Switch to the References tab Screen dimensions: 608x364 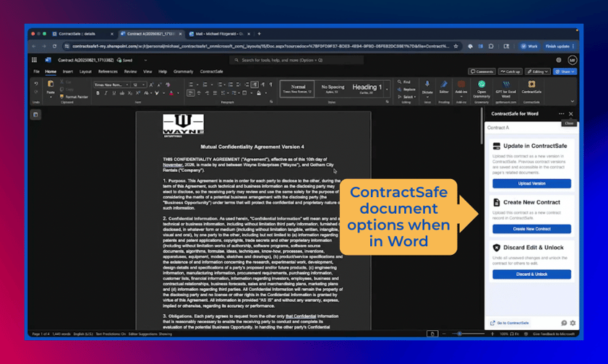pos(108,71)
